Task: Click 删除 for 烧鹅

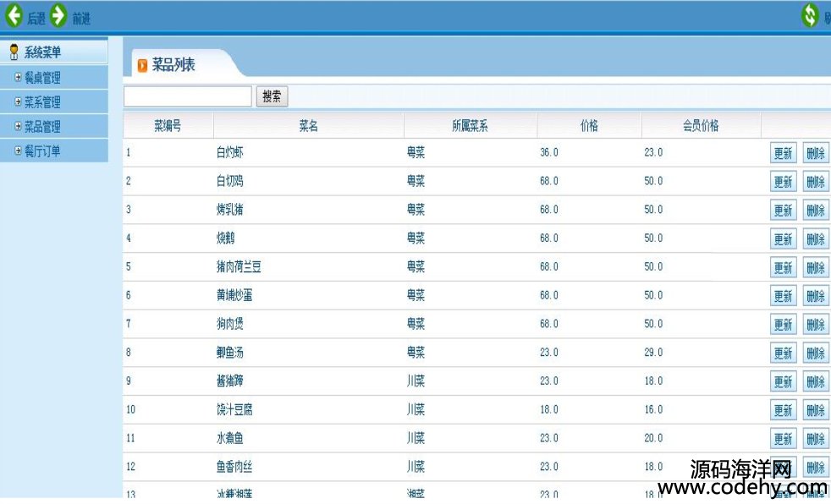Action: pos(816,238)
